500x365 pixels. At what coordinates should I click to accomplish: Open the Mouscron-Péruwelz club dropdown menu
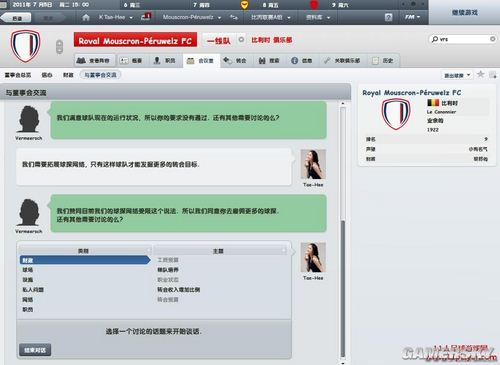[x=192, y=17]
